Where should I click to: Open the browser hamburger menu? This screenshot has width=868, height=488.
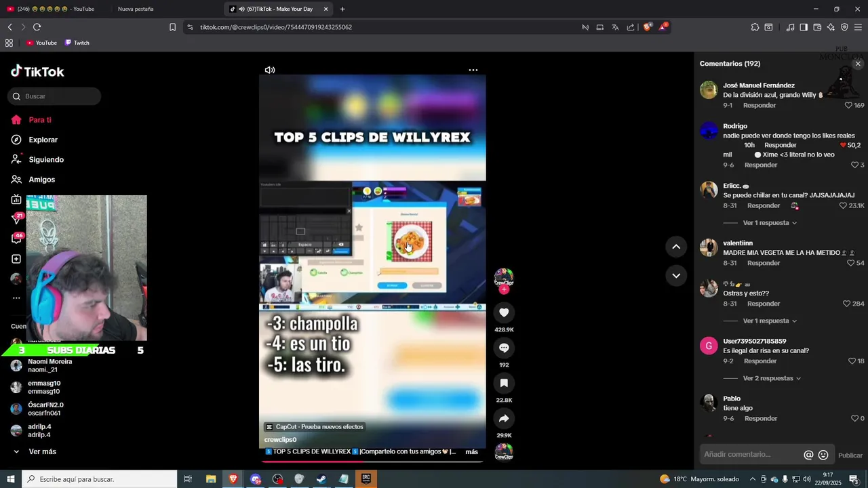click(858, 27)
